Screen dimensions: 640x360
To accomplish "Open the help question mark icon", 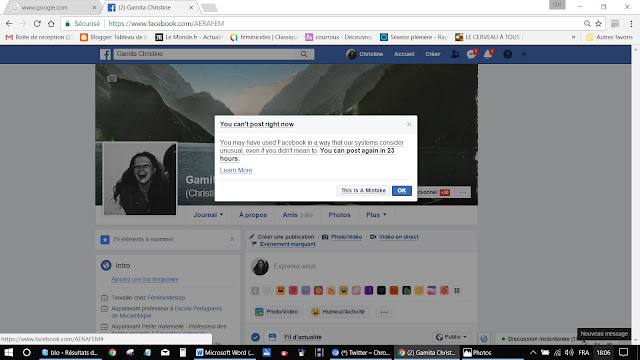I will [x=507, y=54].
